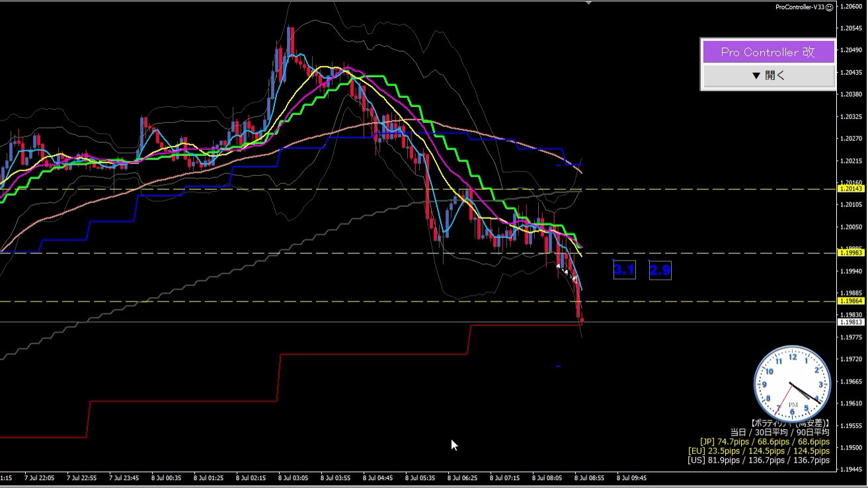Click the 1.19864 yellow price level tag
Screen dimensions: 868x488
pyautogui.click(x=850, y=301)
